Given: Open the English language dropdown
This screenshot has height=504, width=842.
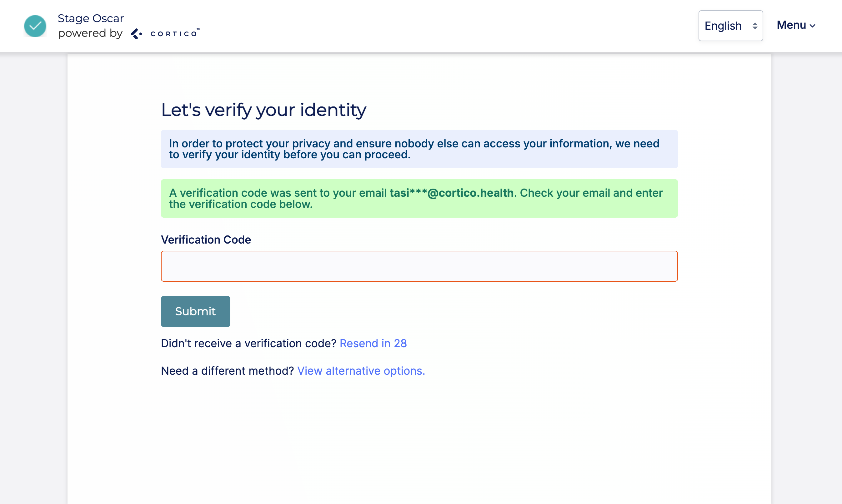Looking at the screenshot, I should pos(730,26).
